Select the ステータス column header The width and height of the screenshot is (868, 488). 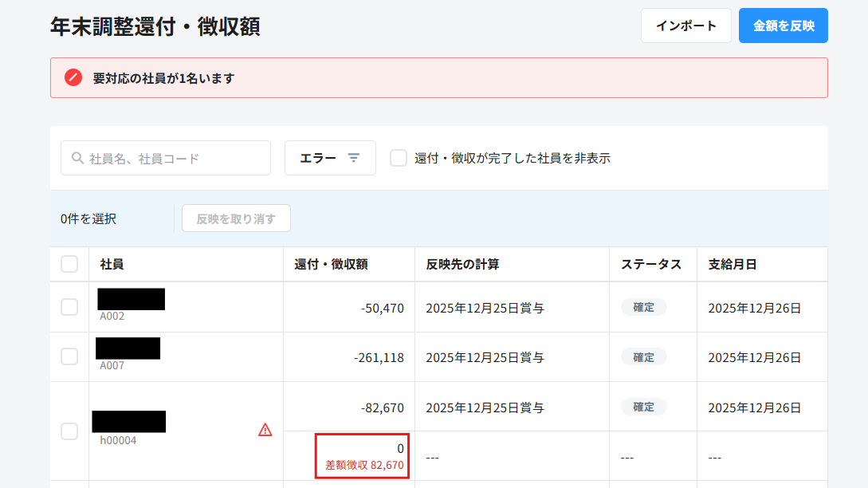650,264
